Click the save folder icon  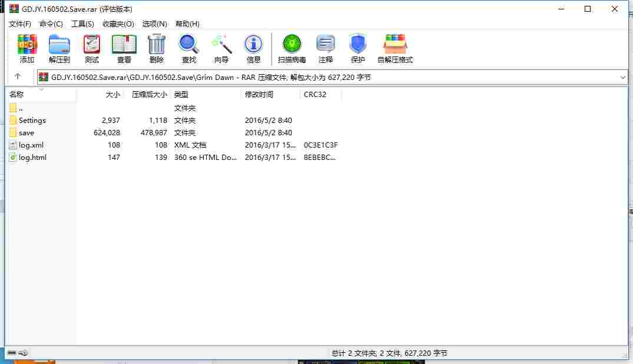coord(13,133)
